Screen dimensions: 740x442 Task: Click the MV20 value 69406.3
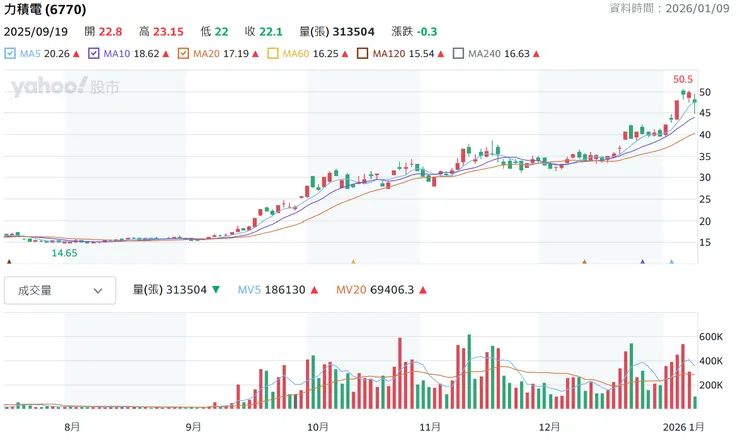point(392,290)
